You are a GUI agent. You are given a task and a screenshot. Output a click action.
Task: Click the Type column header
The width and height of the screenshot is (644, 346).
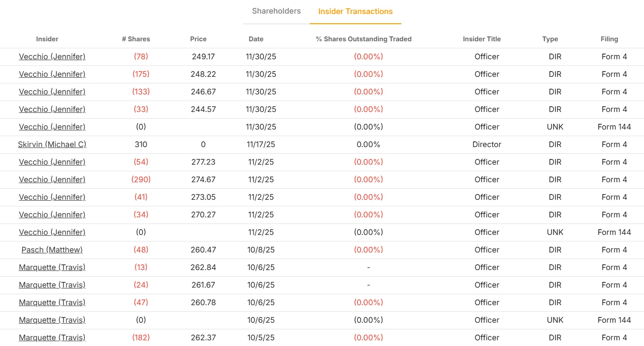[550, 39]
